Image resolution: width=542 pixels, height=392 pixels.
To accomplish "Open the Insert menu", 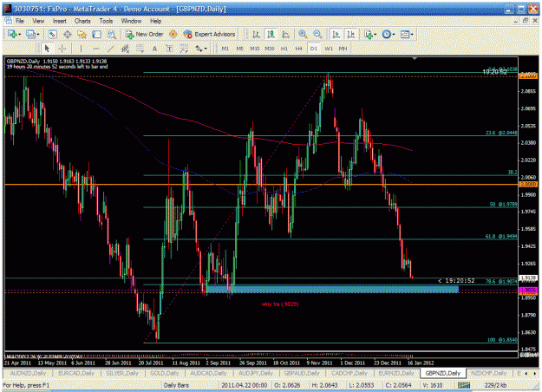I will pos(60,21).
